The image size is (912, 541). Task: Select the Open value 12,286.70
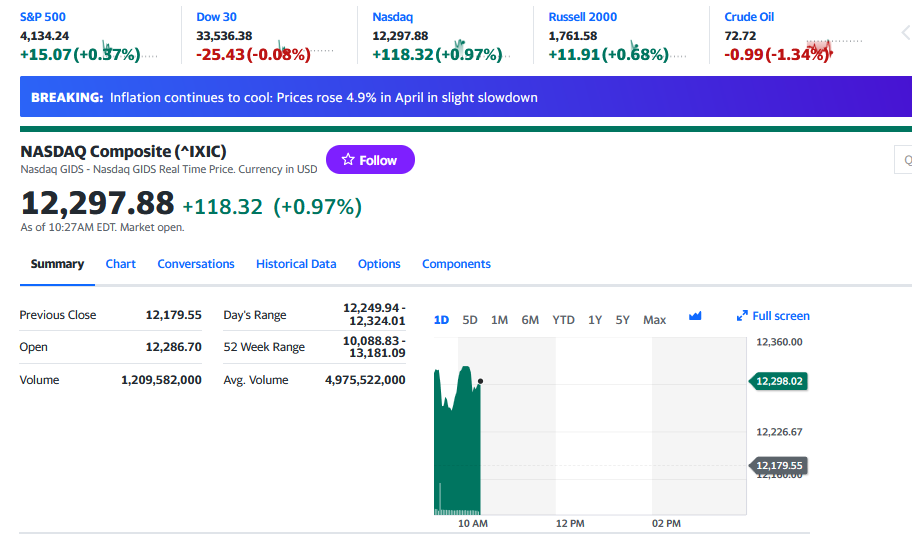173,347
